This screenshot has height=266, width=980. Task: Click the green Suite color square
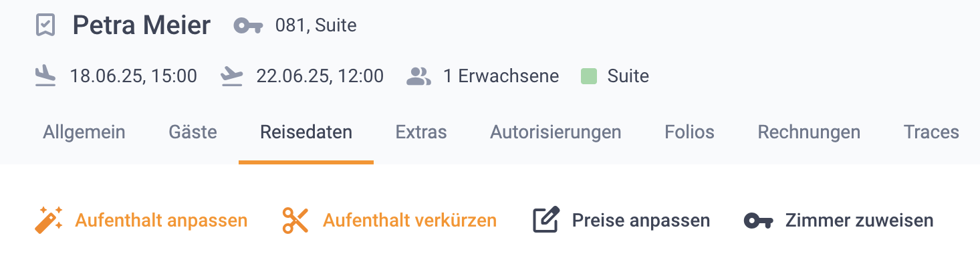(x=588, y=76)
